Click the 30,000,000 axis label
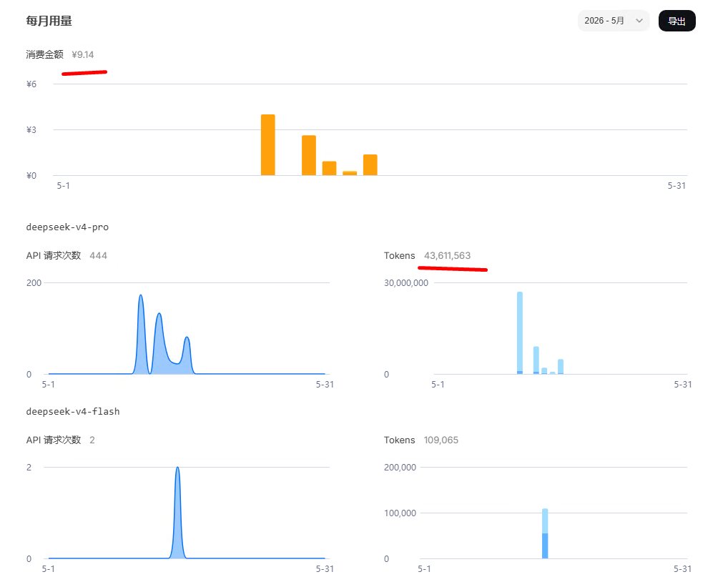The width and height of the screenshot is (728, 587). point(406,283)
